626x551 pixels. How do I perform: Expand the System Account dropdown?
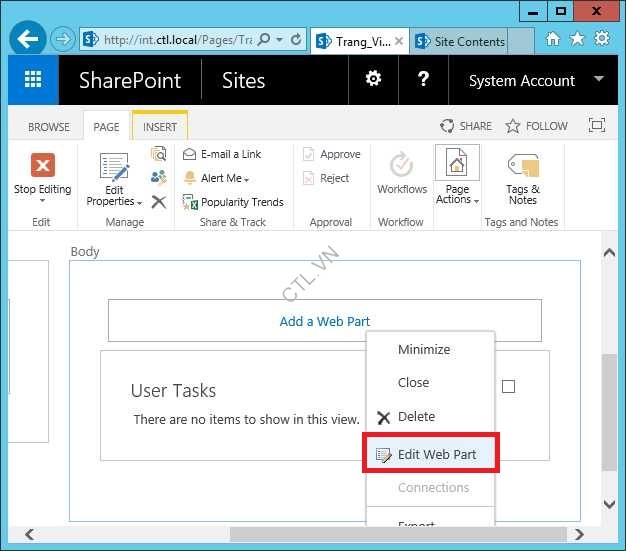[599, 79]
